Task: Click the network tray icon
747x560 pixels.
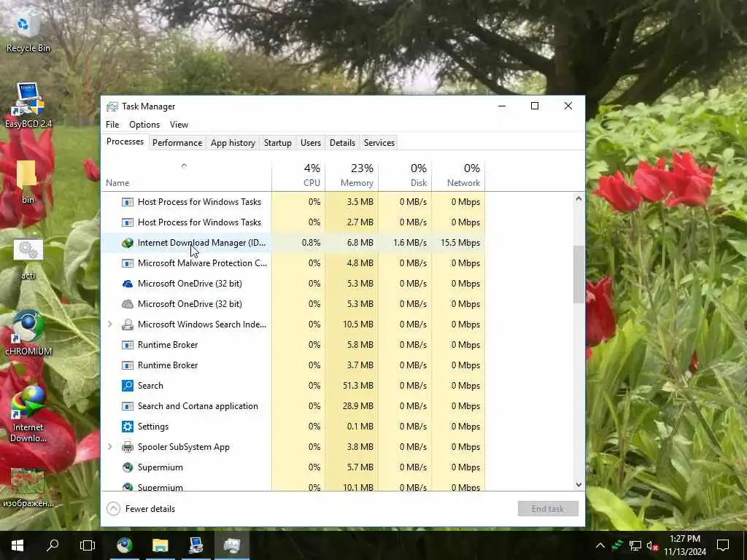Action: (635, 545)
